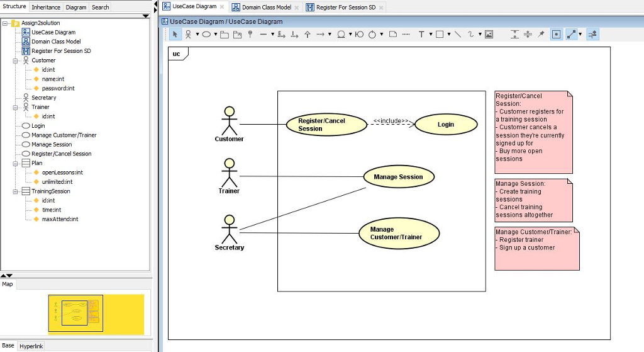Open the Actor tool dropdown arrow
This screenshot has width=644, height=352.
(x=197, y=35)
